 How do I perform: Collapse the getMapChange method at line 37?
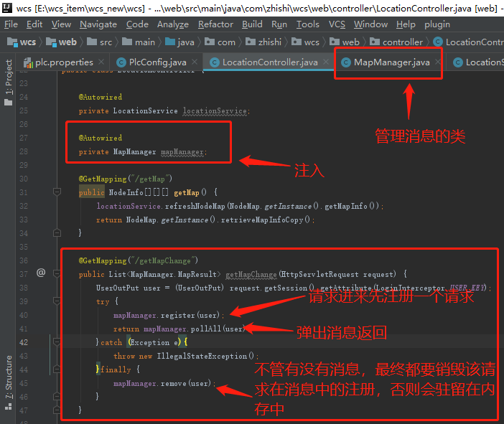tap(57, 273)
